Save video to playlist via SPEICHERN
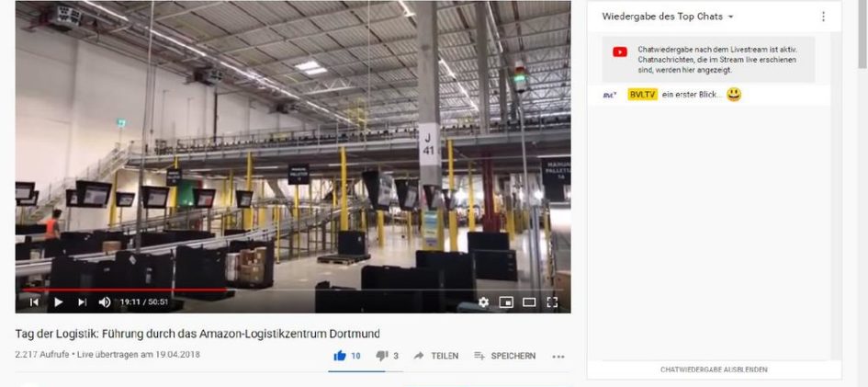 [505, 356]
